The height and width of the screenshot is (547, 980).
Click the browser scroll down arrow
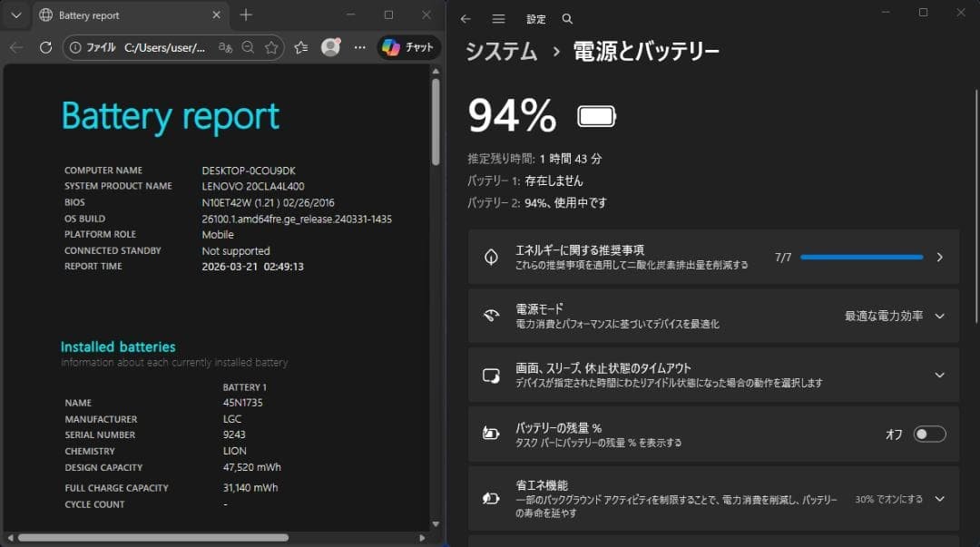pyautogui.click(x=436, y=524)
